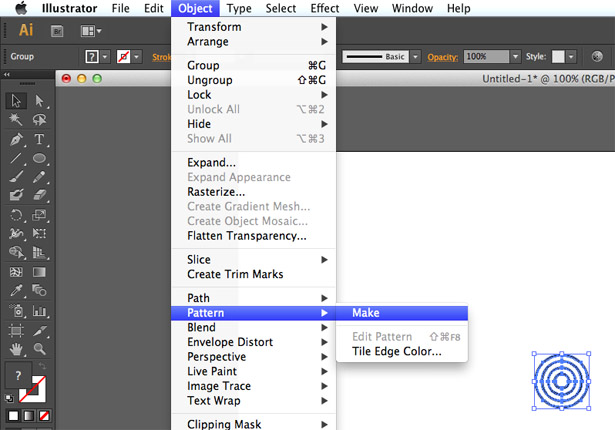615x430 pixels.
Task: Select the Blob Brush tool
Action: pos(16,195)
